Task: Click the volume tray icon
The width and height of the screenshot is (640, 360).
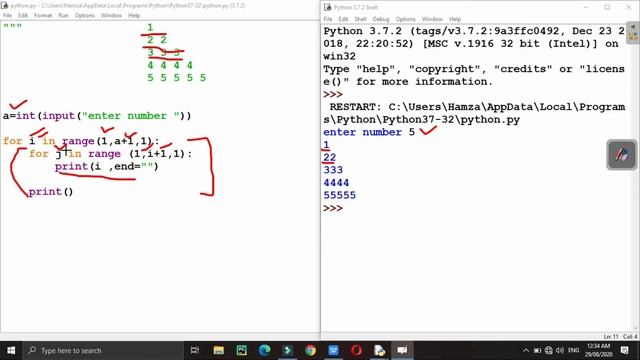Action: 560,350
